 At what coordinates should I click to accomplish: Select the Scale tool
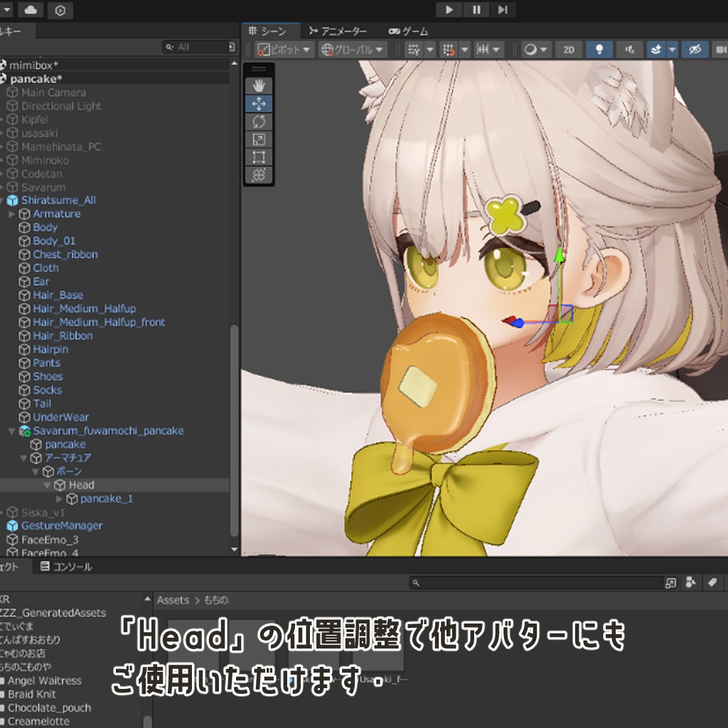click(x=259, y=139)
